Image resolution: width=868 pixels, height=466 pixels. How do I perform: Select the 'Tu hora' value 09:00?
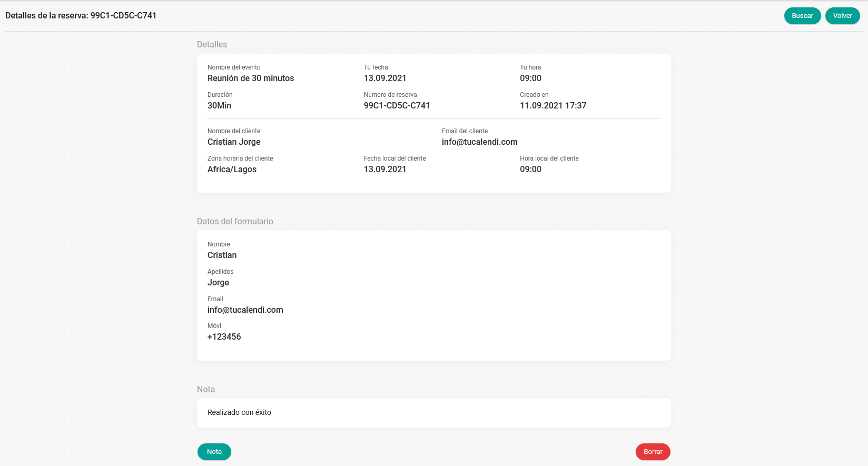tap(530, 78)
